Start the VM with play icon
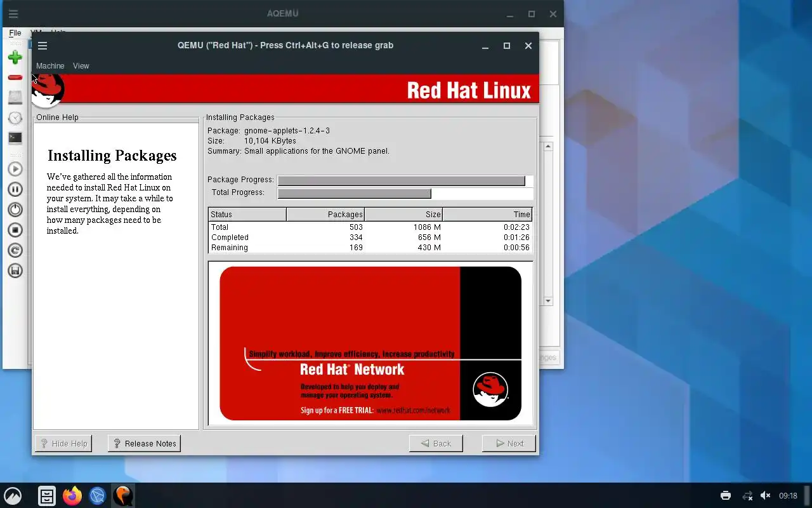Screen dimensions: 812x508 point(15,169)
